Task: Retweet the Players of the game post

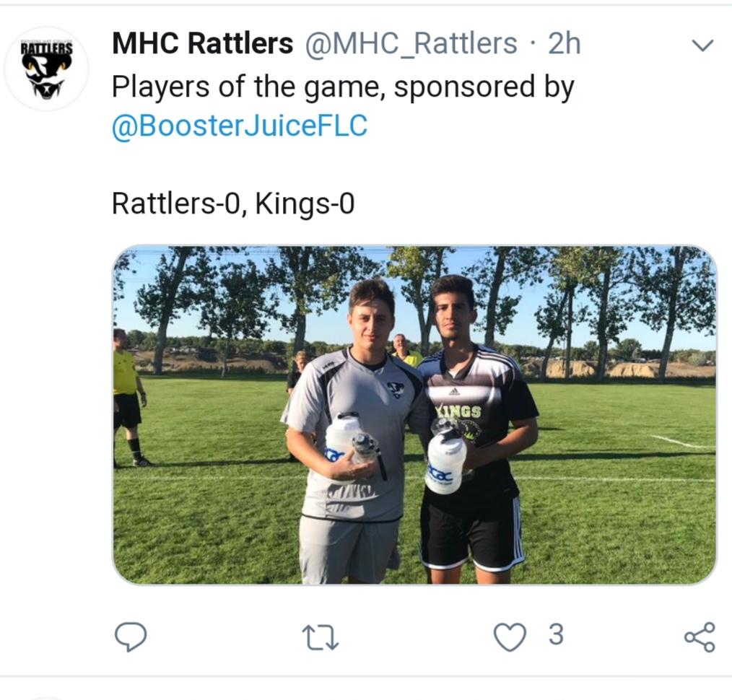Action: click(x=321, y=637)
